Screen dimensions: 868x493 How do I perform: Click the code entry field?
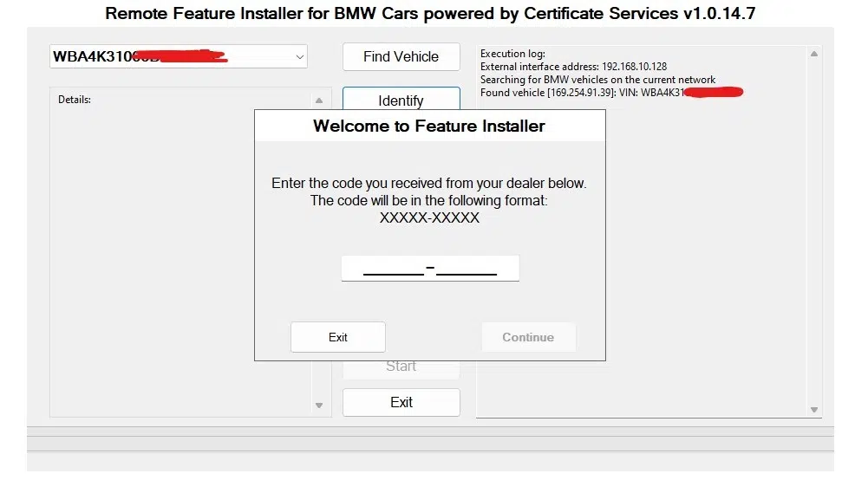coord(430,269)
